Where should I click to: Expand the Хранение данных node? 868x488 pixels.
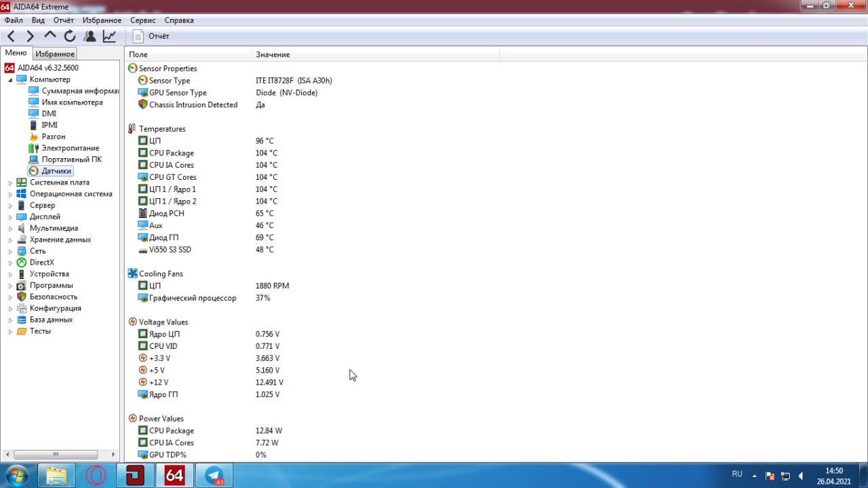(x=10, y=240)
